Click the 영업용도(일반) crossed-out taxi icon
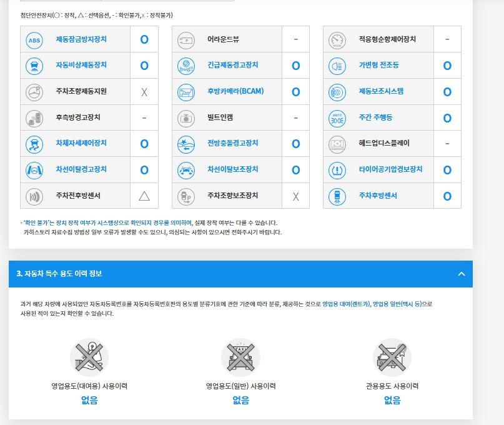The height and width of the screenshot is (425, 504). tap(240, 357)
